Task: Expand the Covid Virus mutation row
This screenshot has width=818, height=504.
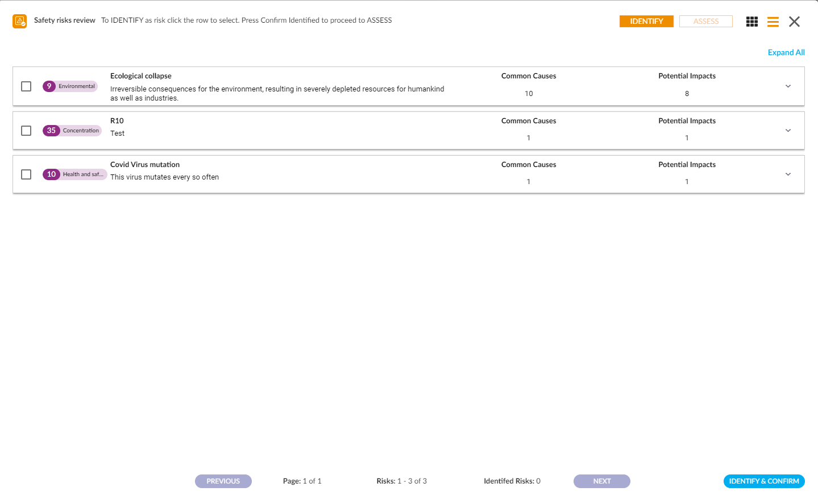Action: tap(788, 174)
